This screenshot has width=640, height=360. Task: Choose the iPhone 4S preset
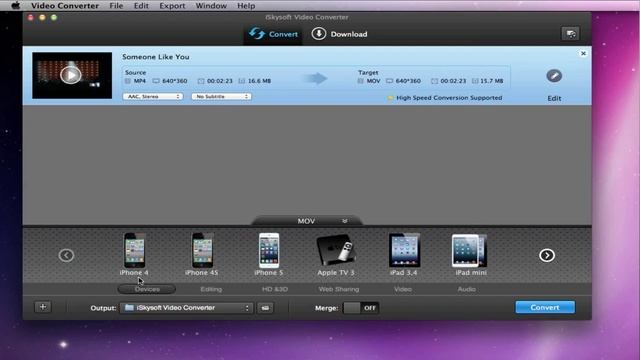point(202,254)
